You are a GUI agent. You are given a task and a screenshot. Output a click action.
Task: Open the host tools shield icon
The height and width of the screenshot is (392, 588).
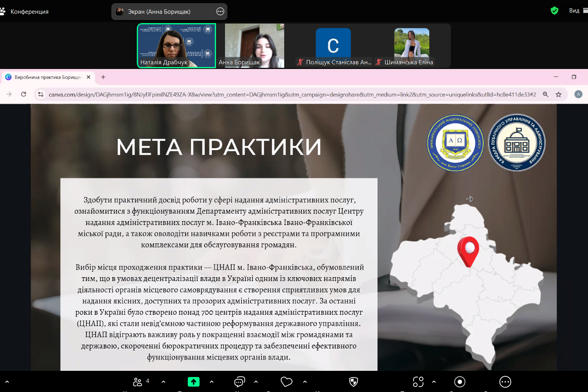coord(353,382)
